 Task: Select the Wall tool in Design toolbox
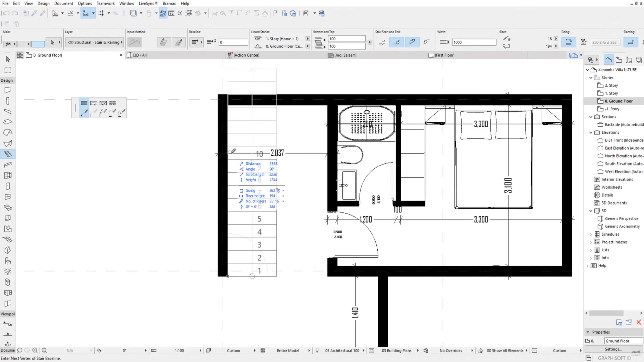(x=8, y=90)
